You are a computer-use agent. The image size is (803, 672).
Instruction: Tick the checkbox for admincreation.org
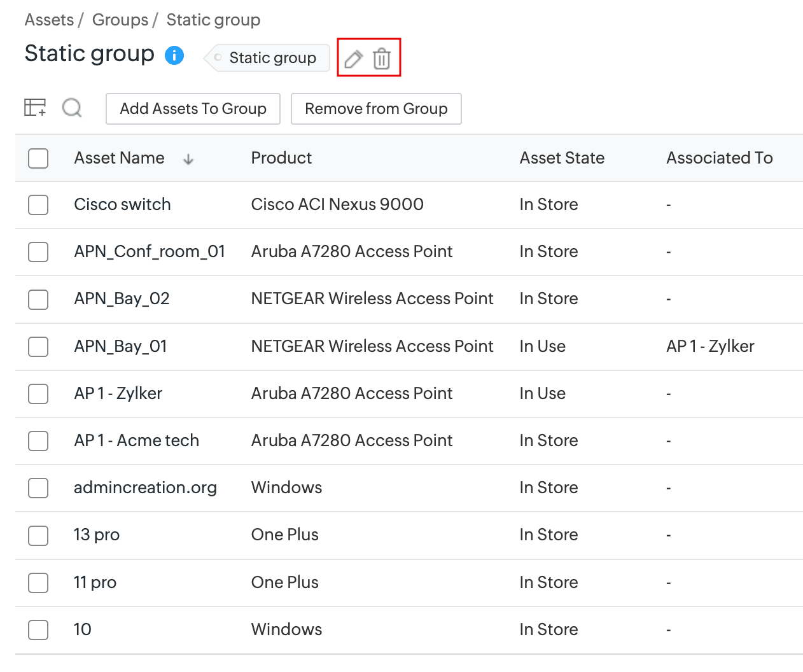click(x=38, y=488)
